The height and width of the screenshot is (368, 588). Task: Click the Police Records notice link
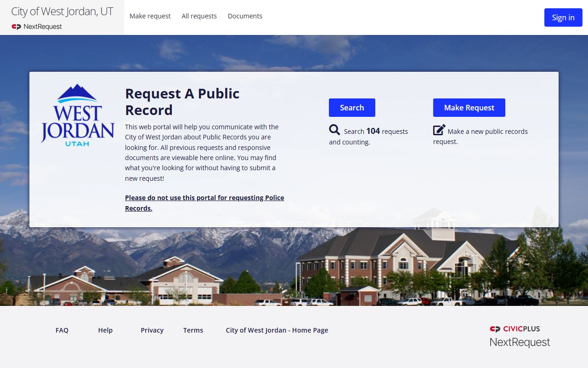coord(204,203)
